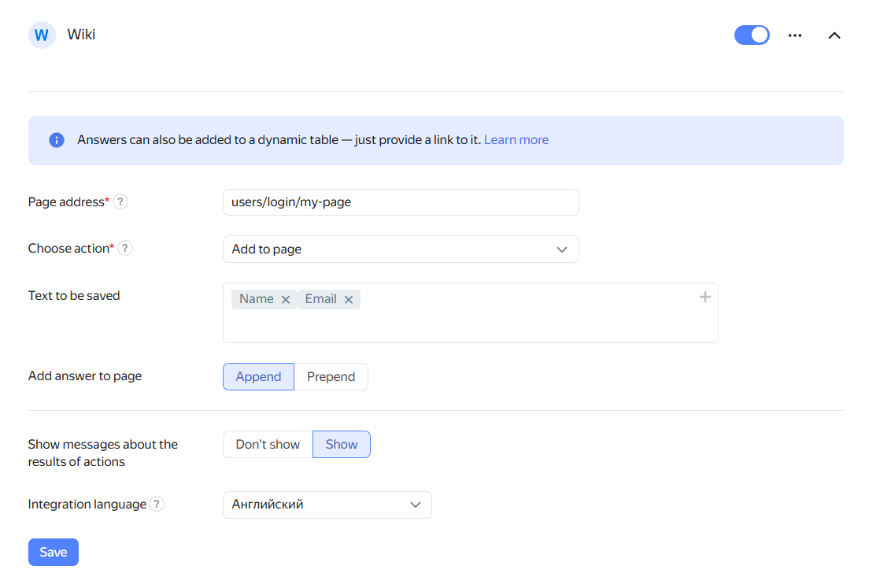Choose Don't show for result messages
The image size is (869, 588).
pos(268,444)
